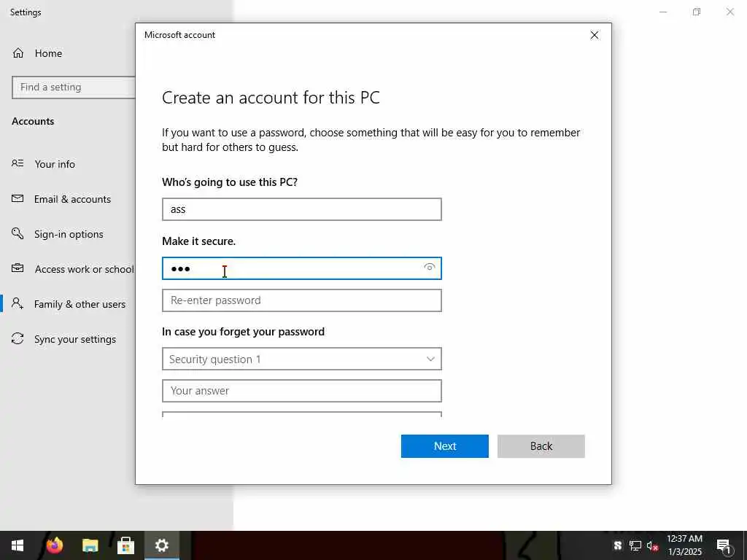Click Home label in Settings sidebar
Image resolution: width=747 pixels, height=560 pixels.
pos(48,53)
